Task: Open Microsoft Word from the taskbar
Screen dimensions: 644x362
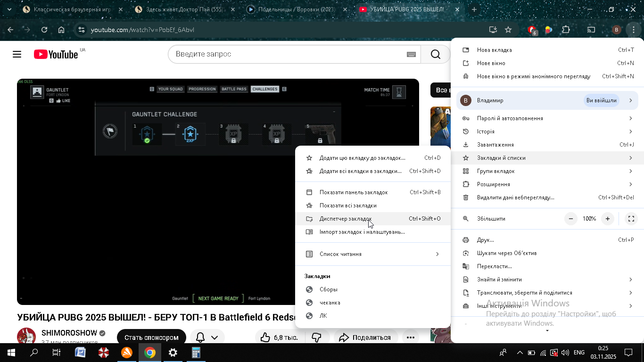Action: point(81,353)
